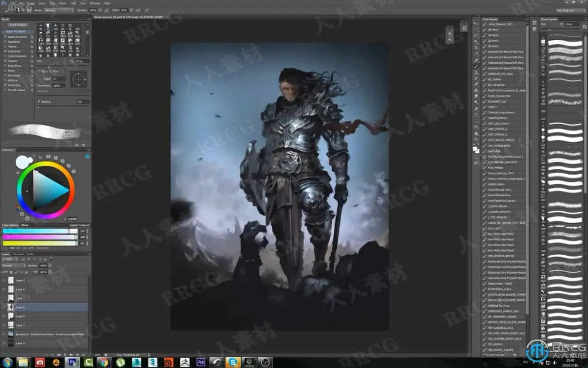Toggle the Transfer checkbox
This screenshot has width=588, height=368.
[5, 61]
